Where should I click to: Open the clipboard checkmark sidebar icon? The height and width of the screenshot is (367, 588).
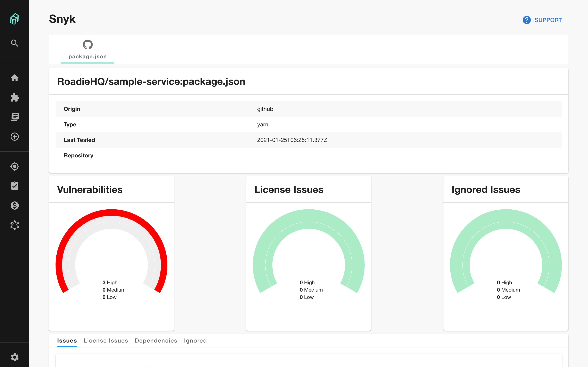14,186
